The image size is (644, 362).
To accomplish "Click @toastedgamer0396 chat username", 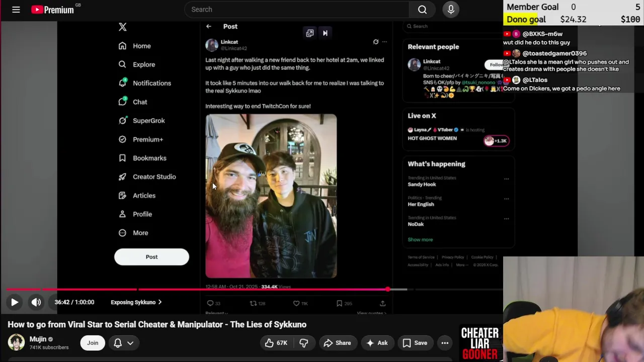I will [x=554, y=53].
